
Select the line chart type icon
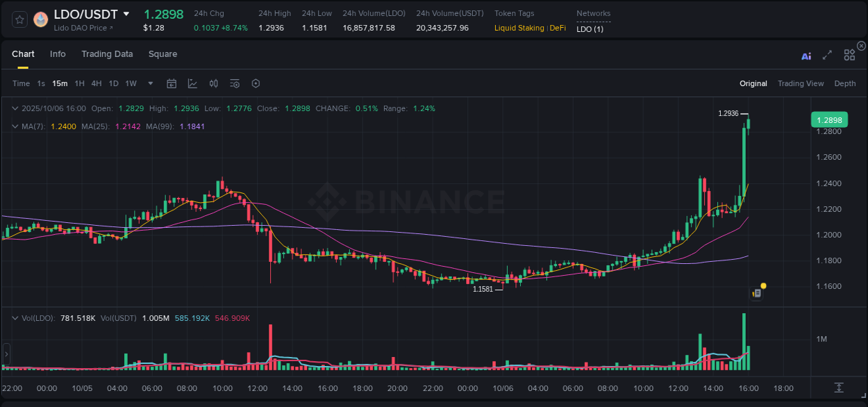(192, 83)
